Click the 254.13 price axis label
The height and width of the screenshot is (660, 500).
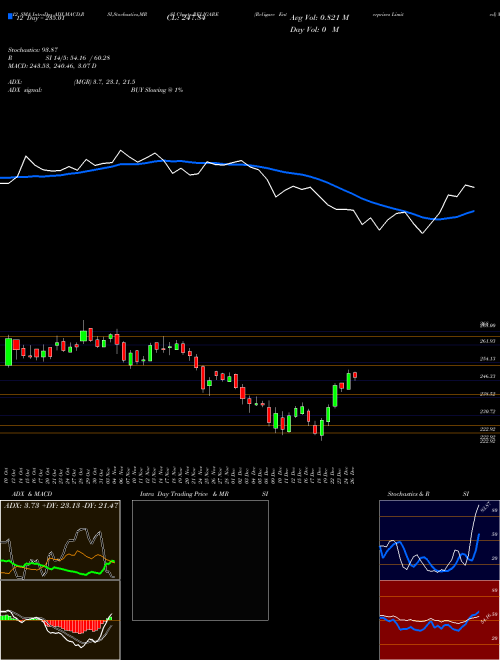(x=487, y=359)
